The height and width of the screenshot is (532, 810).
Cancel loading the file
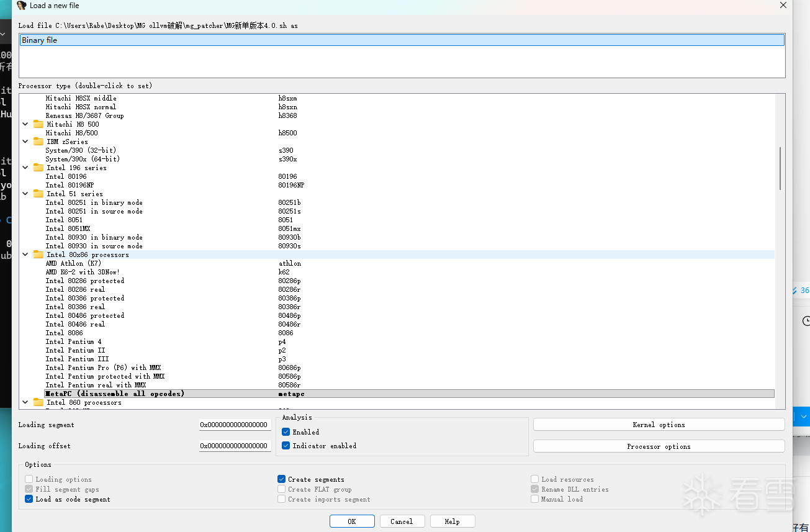(x=402, y=521)
